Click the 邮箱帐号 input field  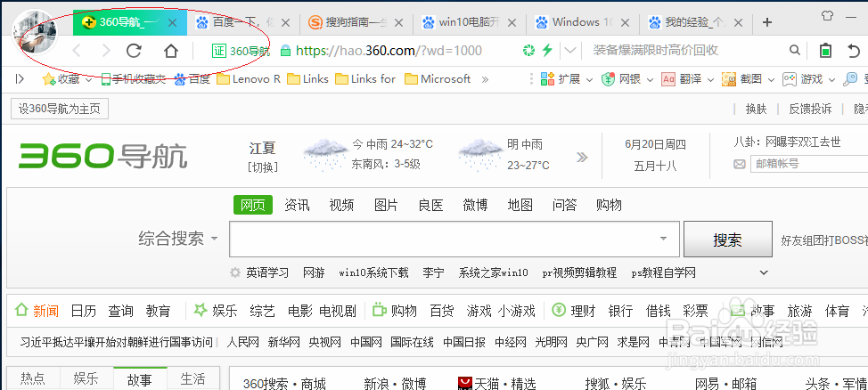809,164
